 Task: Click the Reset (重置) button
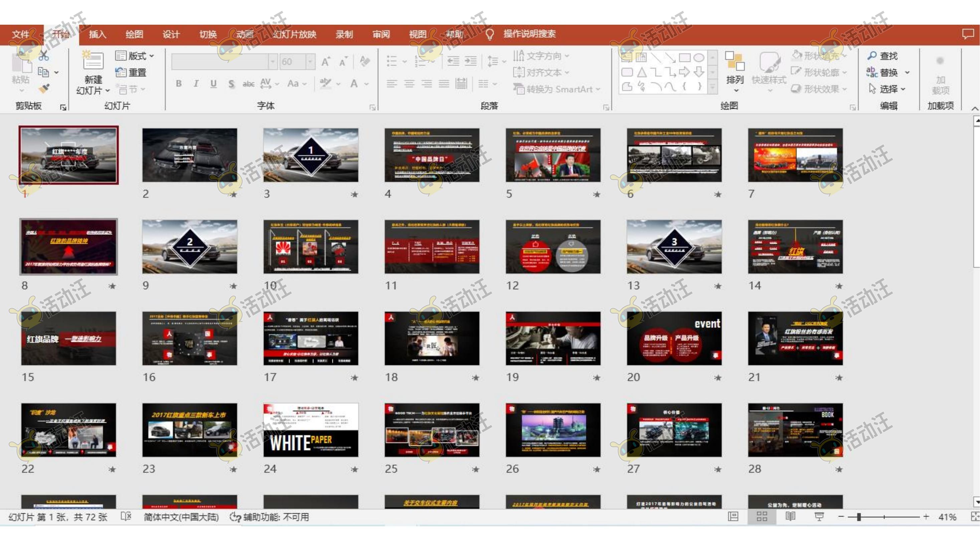pyautogui.click(x=131, y=72)
